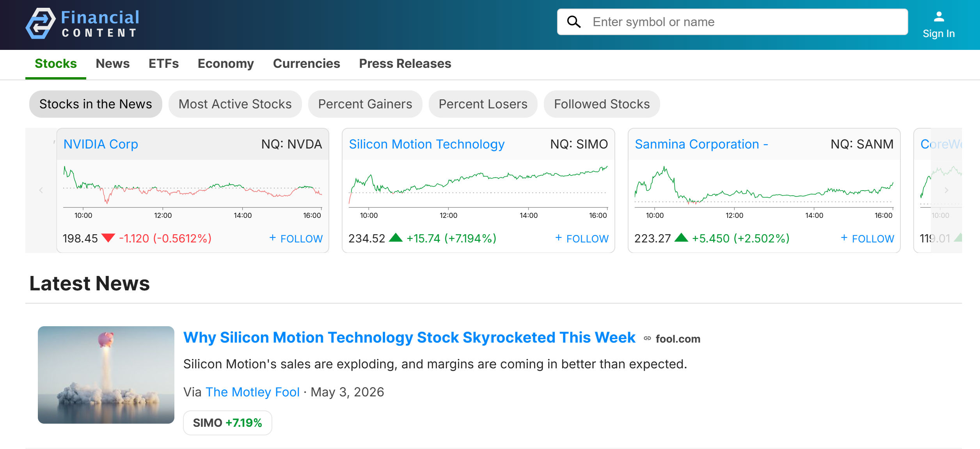Screen dimensions: 980x449
Task: Click NQ: SANM ticker text
Action: [862, 144]
